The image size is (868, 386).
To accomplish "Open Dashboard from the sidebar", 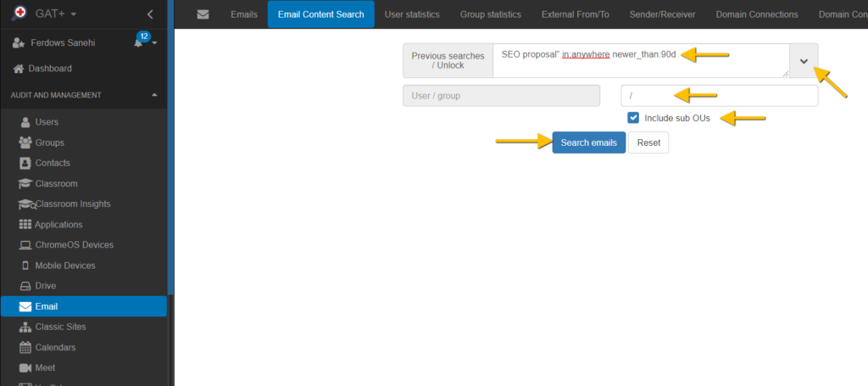I will (x=50, y=69).
